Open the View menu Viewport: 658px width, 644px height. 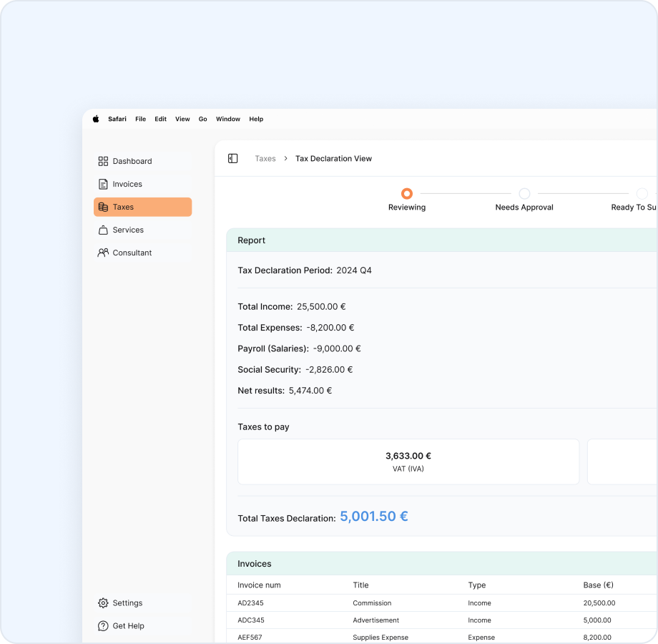point(182,119)
